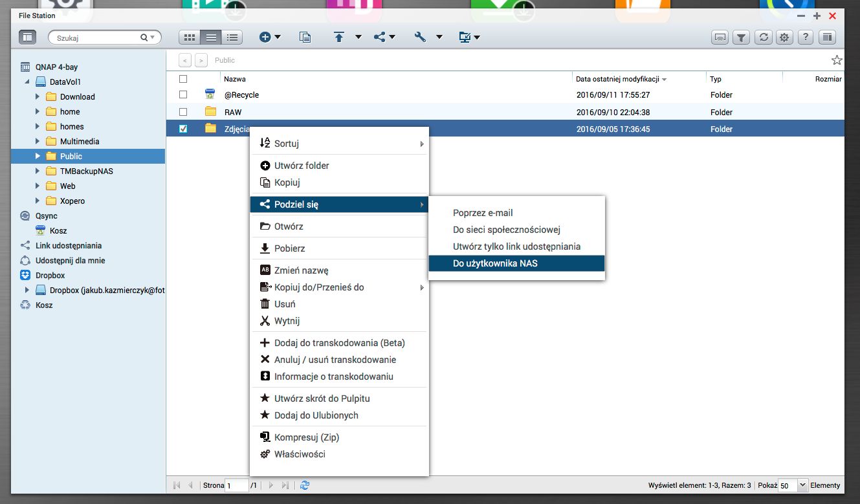Image resolution: width=860 pixels, height=504 pixels.
Task: Toggle the right side panel icon
Action: [827, 38]
